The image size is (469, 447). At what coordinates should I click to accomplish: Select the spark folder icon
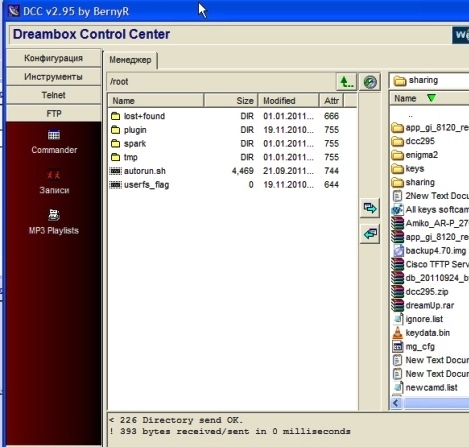115,143
